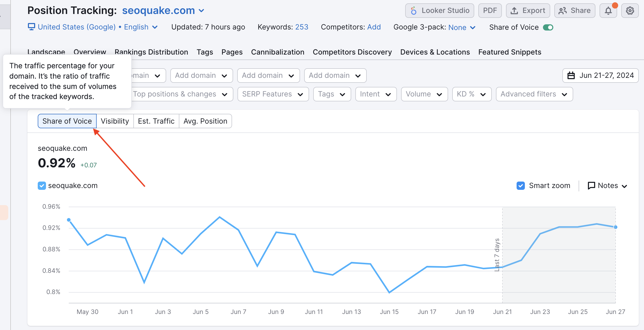The image size is (644, 330).
Task: Switch to the Rankings Distribution tab
Action: click(151, 52)
